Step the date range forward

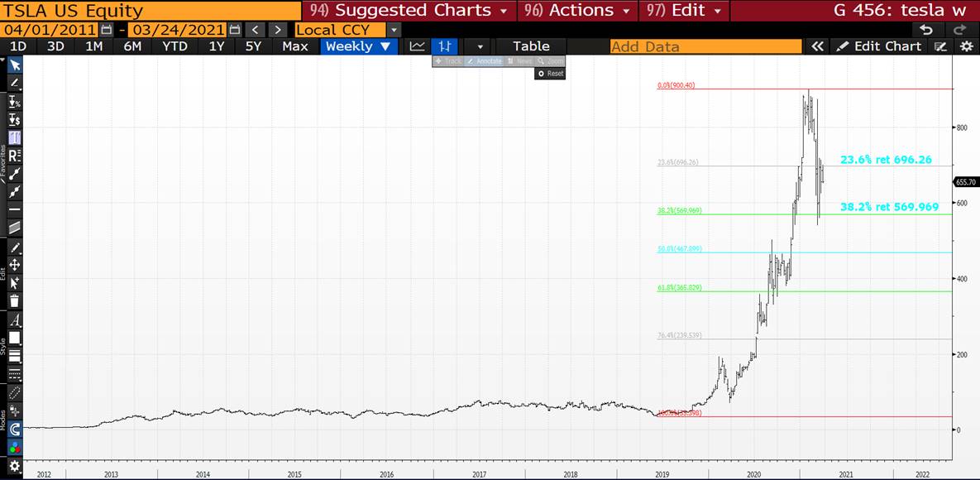279,30
